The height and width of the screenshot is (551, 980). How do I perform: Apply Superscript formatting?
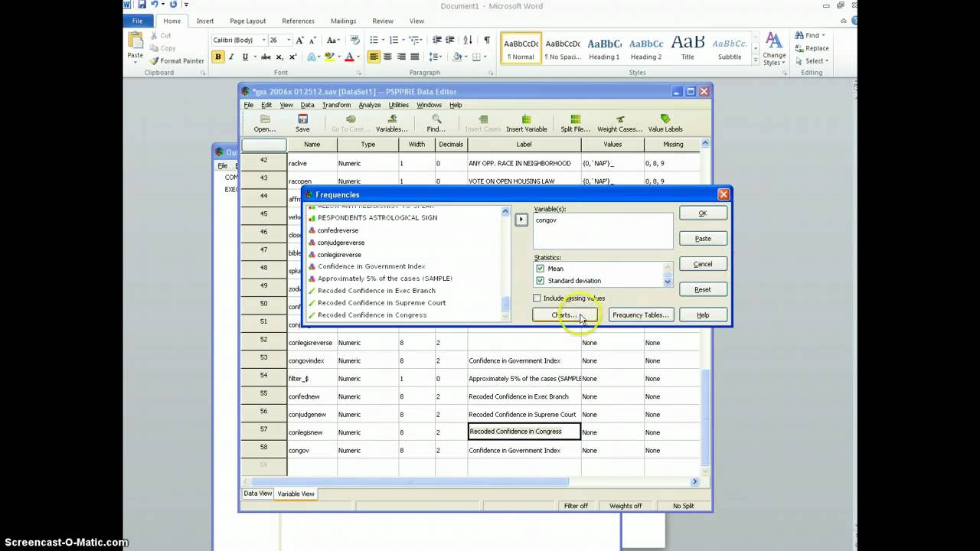coord(293,57)
